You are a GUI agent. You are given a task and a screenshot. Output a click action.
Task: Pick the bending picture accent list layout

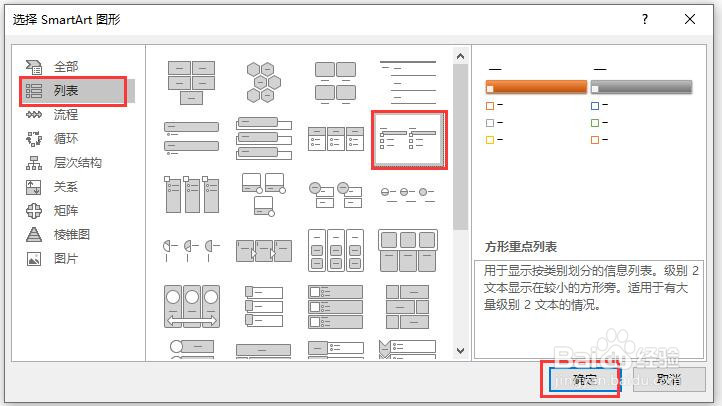[263, 194]
